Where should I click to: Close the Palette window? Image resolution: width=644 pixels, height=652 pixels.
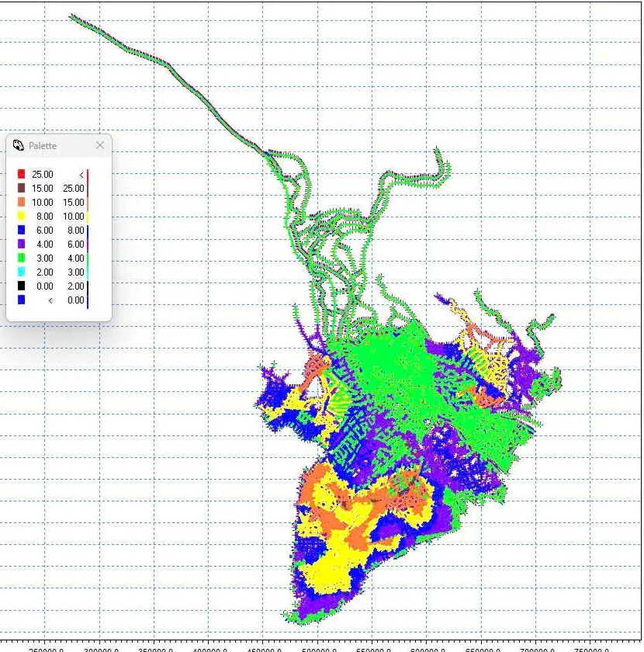(100, 145)
